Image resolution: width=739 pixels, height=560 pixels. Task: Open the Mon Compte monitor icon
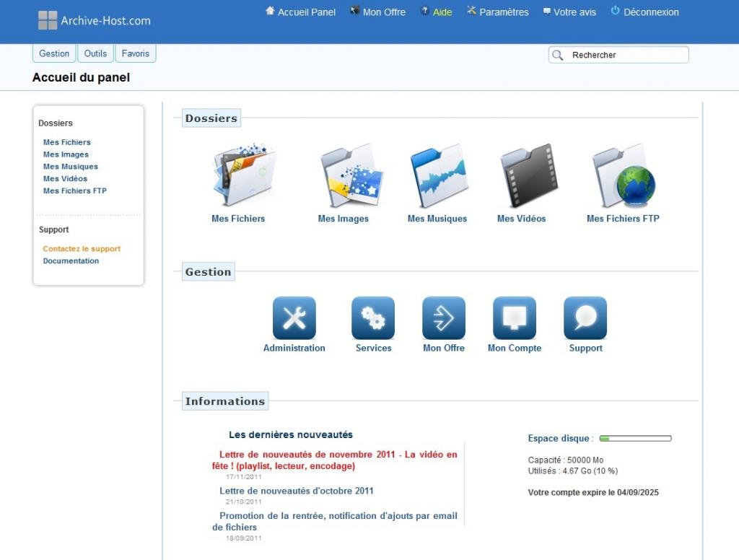point(515,318)
